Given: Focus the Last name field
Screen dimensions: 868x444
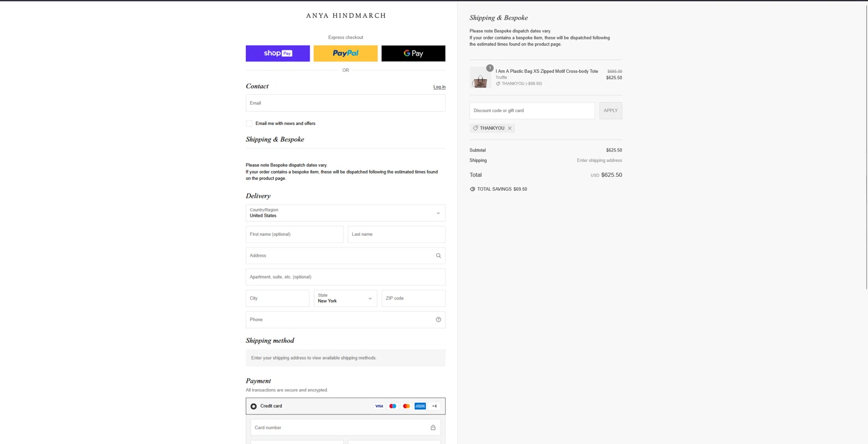Looking at the screenshot, I should [x=396, y=234].
